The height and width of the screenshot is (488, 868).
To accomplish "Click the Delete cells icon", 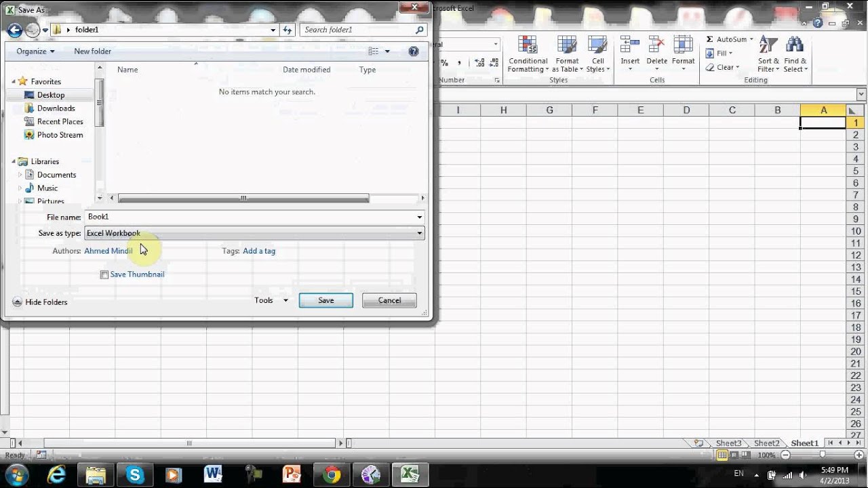I will pos(656,45).
